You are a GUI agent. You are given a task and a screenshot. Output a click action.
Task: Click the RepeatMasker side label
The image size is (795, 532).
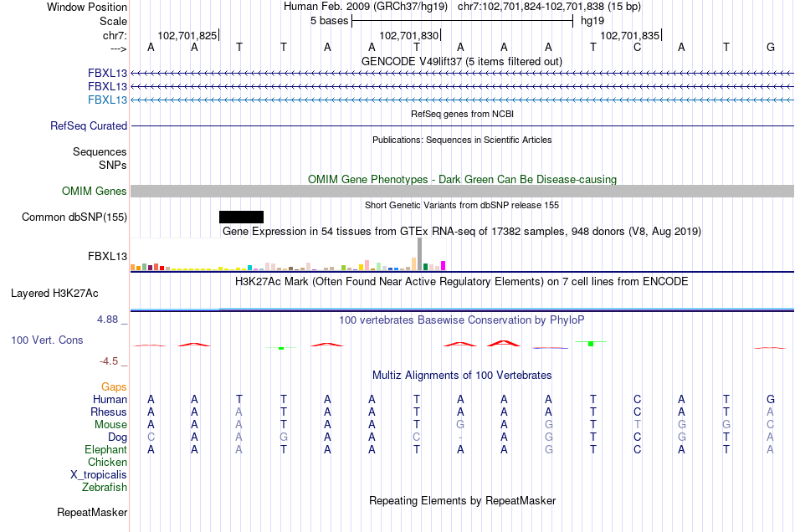[92, 513]
